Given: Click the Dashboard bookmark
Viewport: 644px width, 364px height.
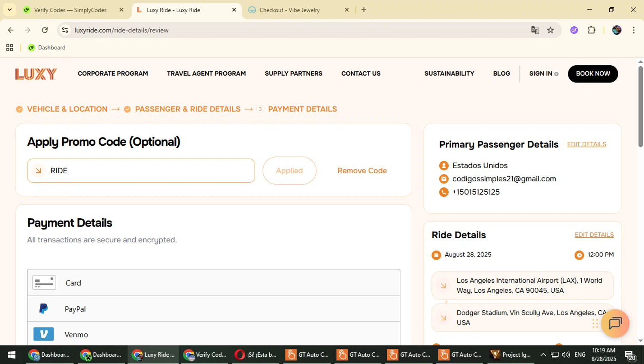Looking at the screenshot, I should (x=47, y=48).
